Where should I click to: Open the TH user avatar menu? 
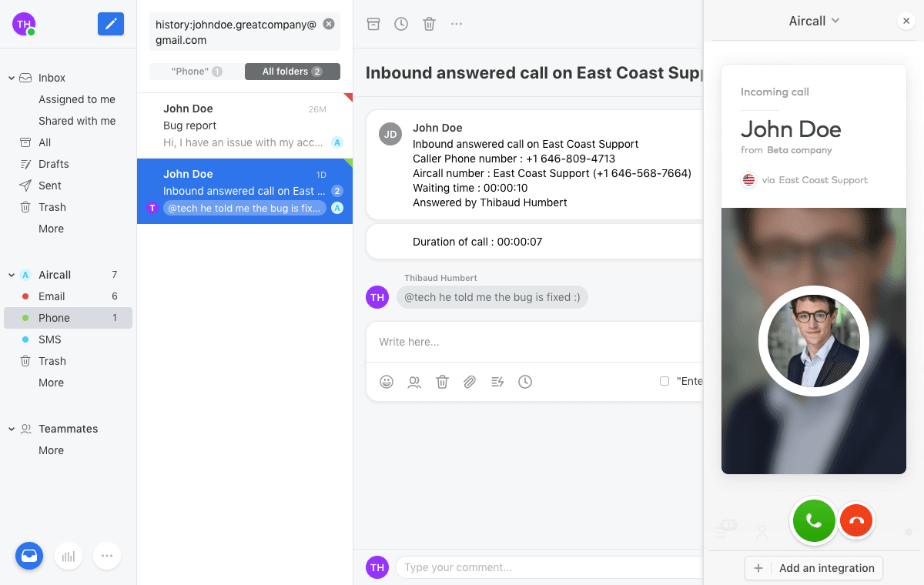click(24, 24)
